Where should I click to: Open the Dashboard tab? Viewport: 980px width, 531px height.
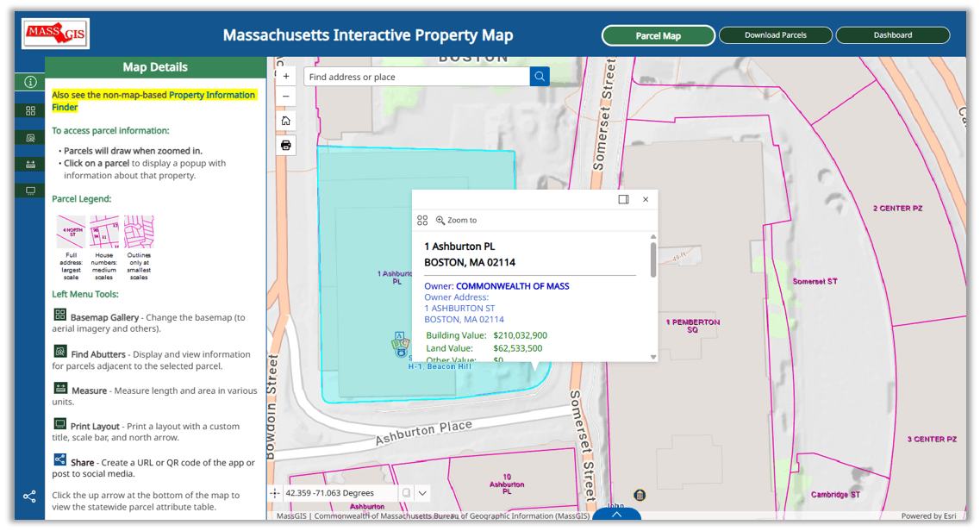click(892, 35)
